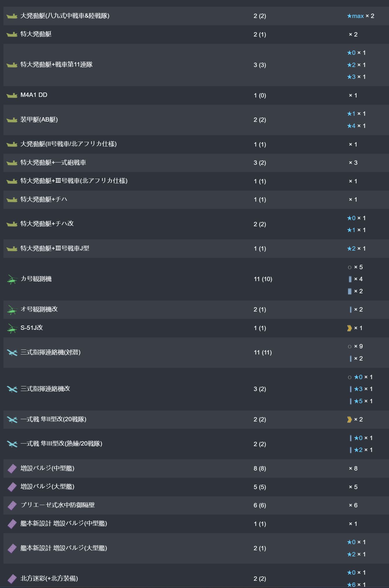The height and width of the screenshot is (588, 389).
Task: Click the gold chevron icon for 一式戦 隼II型改(20戦隊)
Action: coord(349,419)
